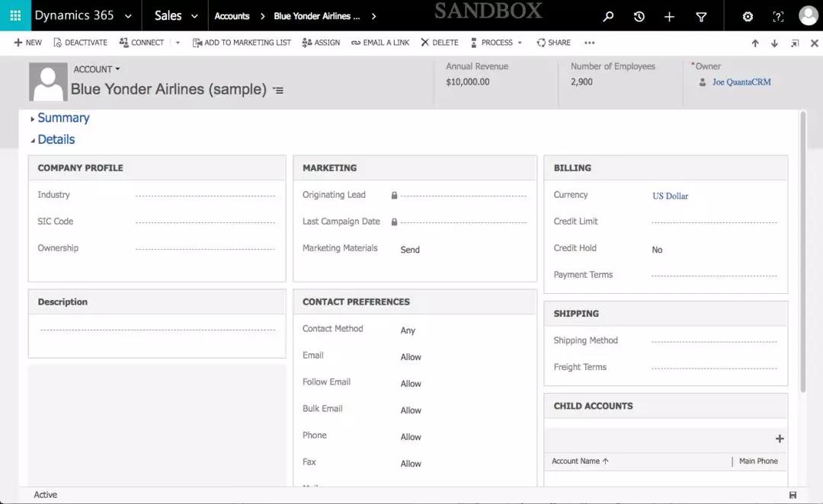Click the quick create plus icon
This screenshot has height=504, width=823.
pos(669,16)
